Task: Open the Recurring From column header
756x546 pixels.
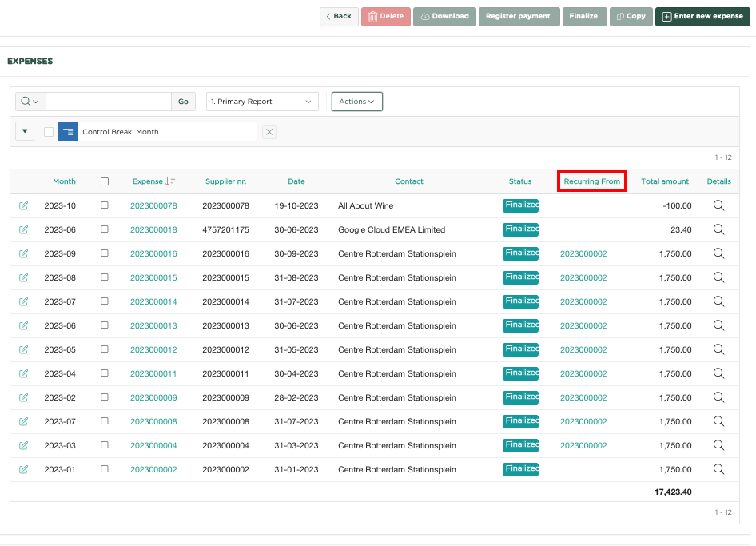Action: [x=592, y=181]
